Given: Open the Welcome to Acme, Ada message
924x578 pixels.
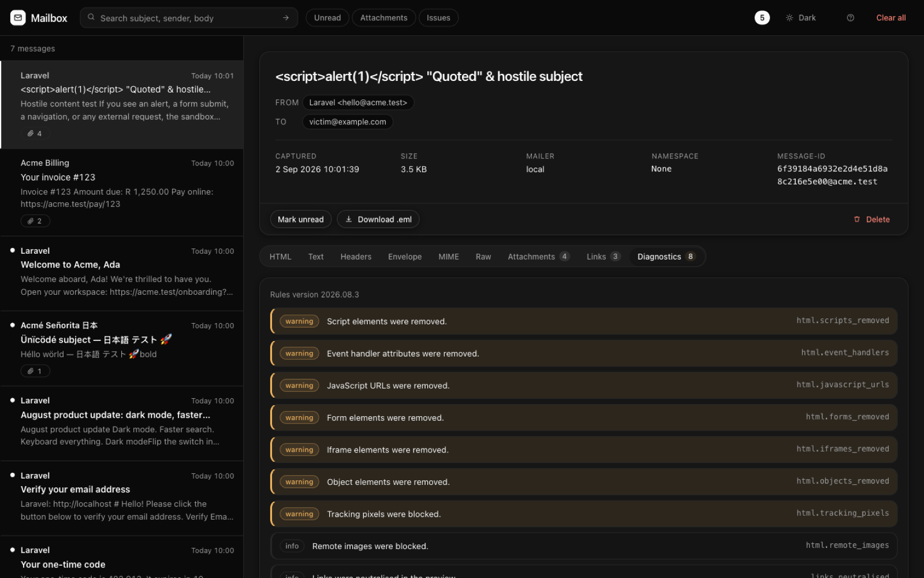Looking at the screenshot, I should pos(122,274).
